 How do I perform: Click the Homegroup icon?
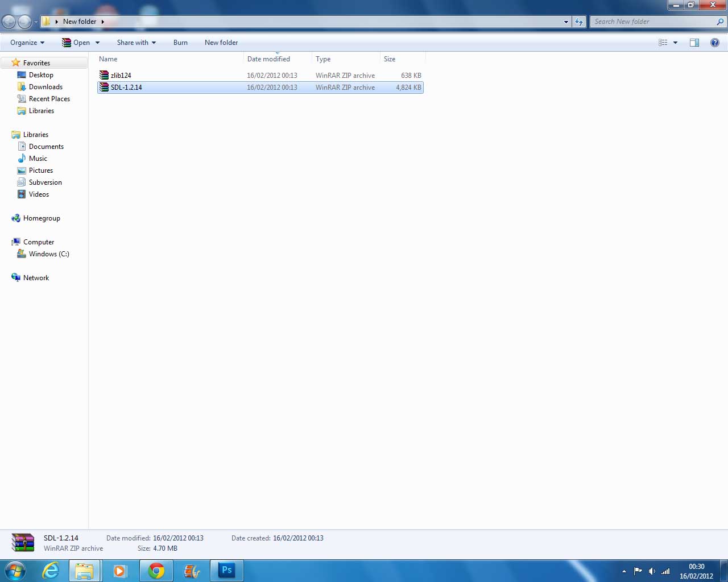point(16,218)
